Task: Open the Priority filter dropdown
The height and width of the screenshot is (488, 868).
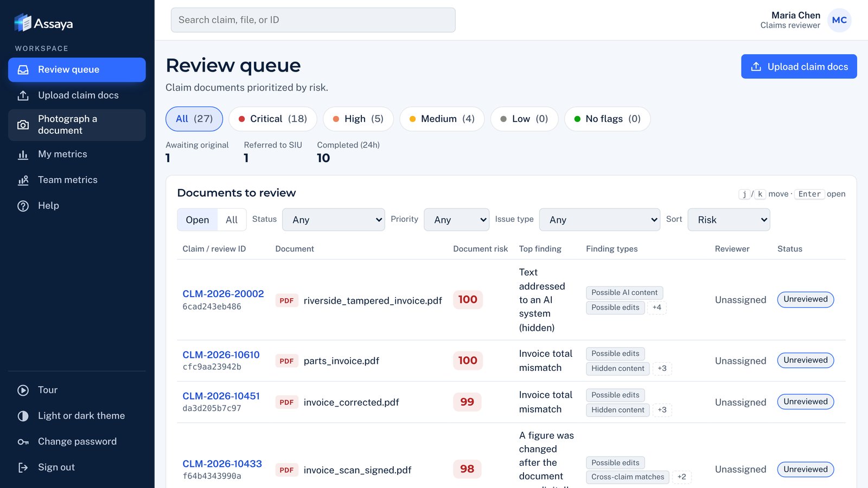Action: coord(457,220)
